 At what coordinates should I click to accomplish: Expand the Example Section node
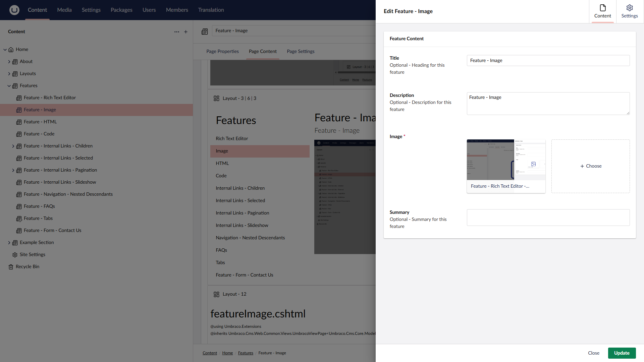coord(9,243)
